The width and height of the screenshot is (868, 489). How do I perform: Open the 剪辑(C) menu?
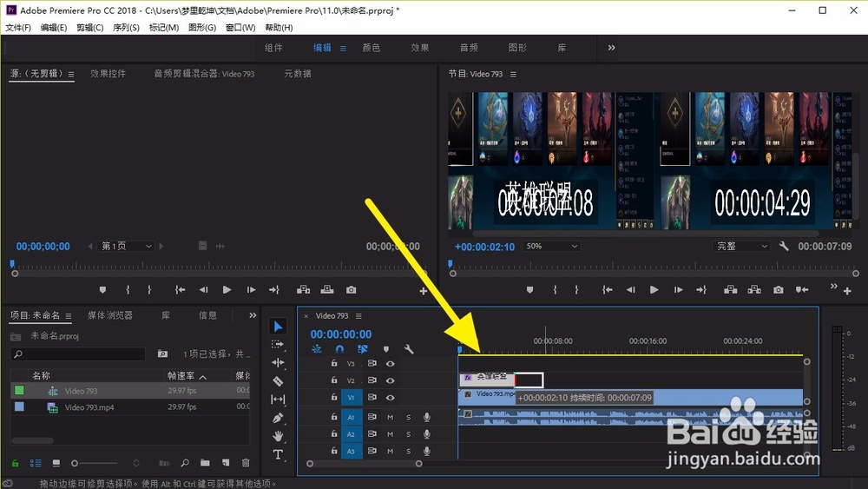click(x=89, y=28)
